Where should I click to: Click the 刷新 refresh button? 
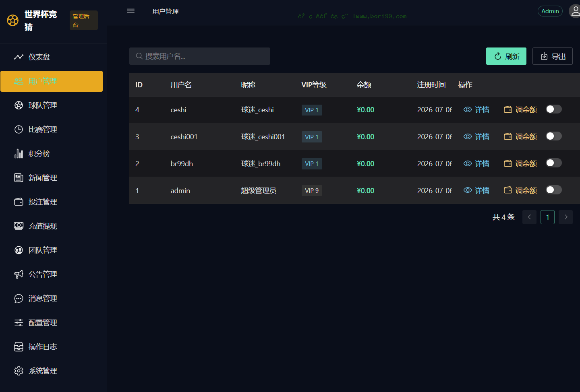506,56
